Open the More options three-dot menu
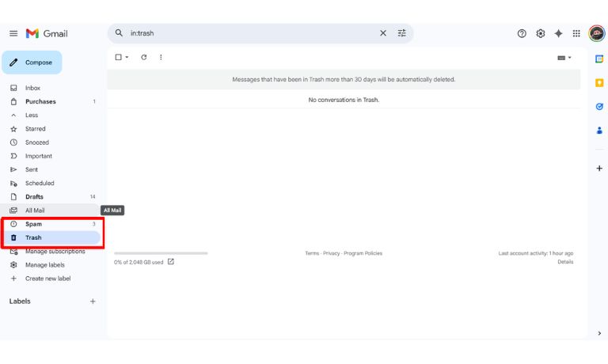Image resolution: width=608 pixels, height=364 pixels. (x=161, y=57)
